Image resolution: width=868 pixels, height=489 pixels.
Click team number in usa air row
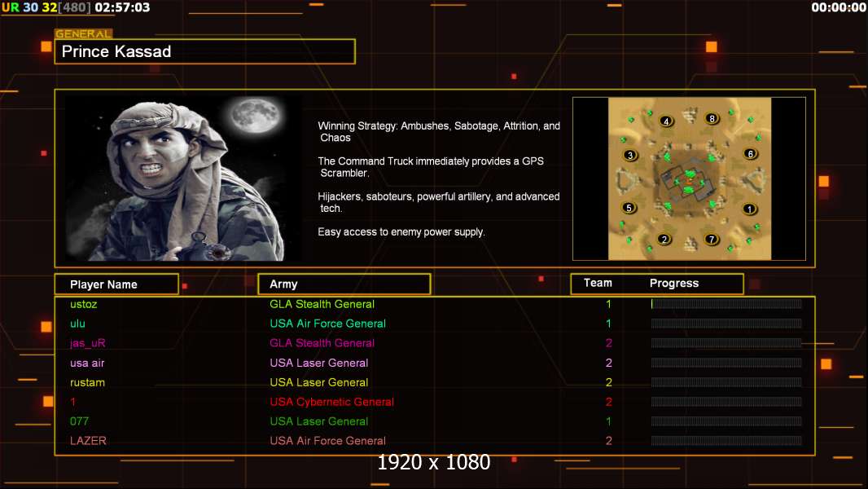pos(609,363)
